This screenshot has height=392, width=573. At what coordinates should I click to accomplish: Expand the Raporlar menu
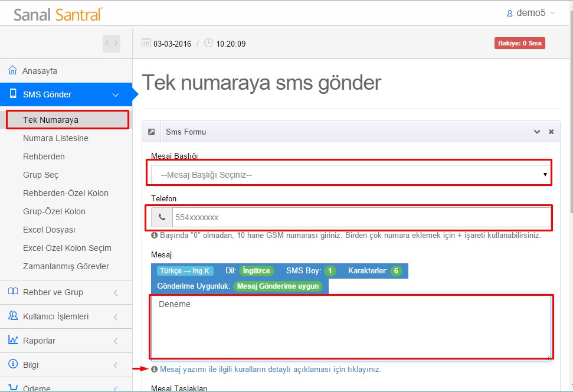point(66,341)
